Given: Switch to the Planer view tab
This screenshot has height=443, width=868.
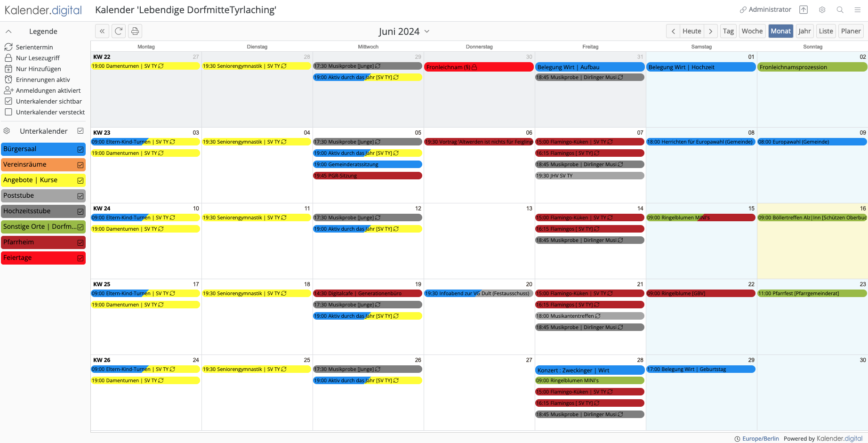Looking at the screenshot, I should point(851,31).
